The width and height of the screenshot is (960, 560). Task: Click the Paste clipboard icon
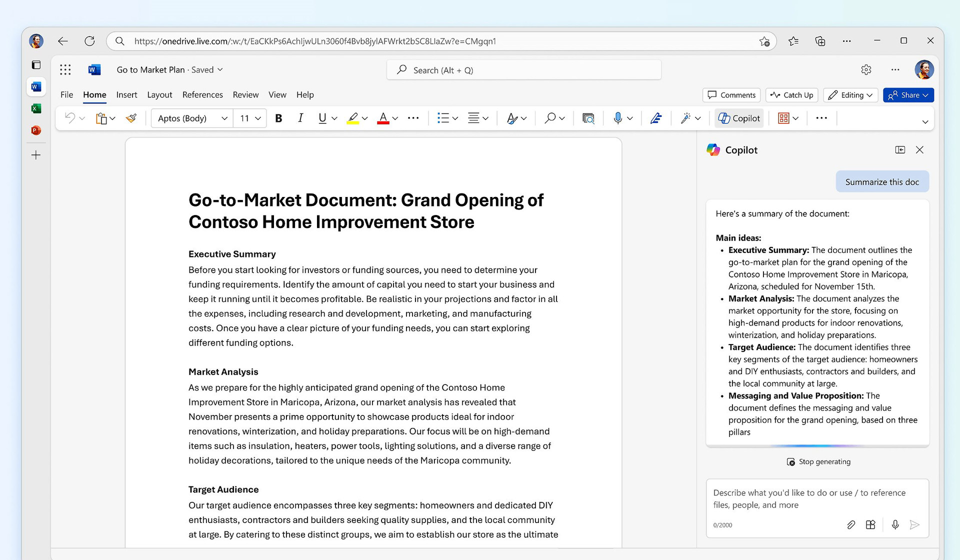click(101, 118)
